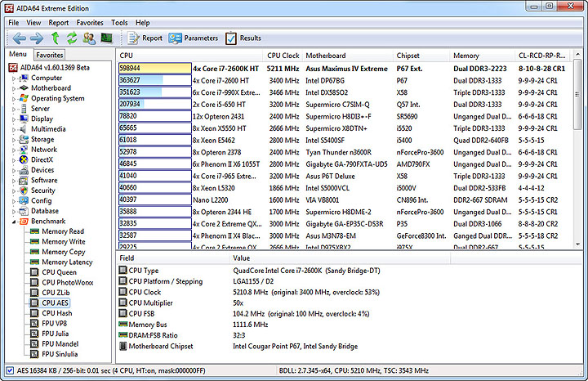Toggle the status bar checkbox
The image size is (588, 381).
tap(10, 370)
